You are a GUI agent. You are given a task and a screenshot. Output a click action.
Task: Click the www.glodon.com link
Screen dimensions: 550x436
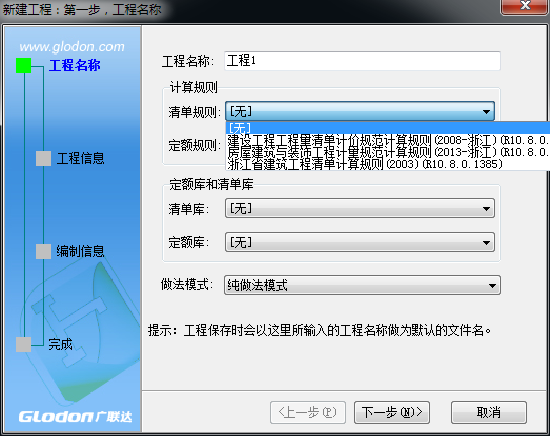[x=72, y=46]
